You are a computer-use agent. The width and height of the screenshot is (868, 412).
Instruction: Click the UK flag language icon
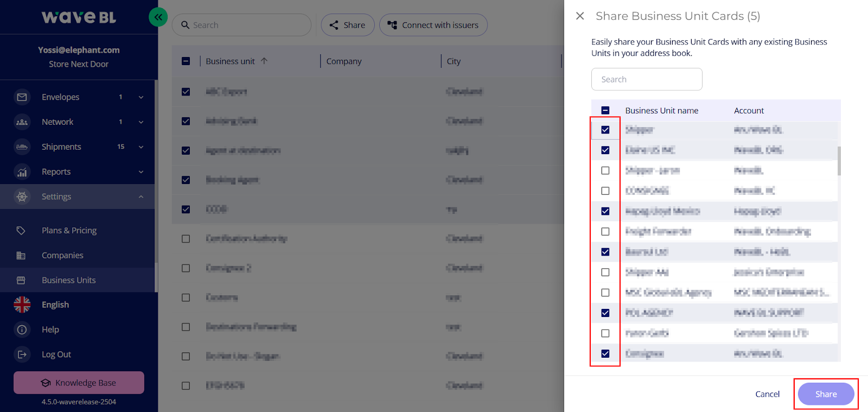tap(22, 305)
